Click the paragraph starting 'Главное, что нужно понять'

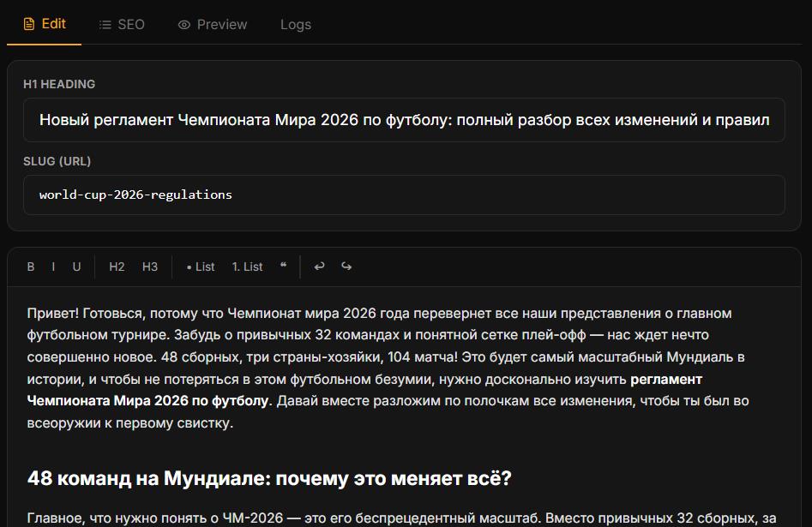[401, 518]
